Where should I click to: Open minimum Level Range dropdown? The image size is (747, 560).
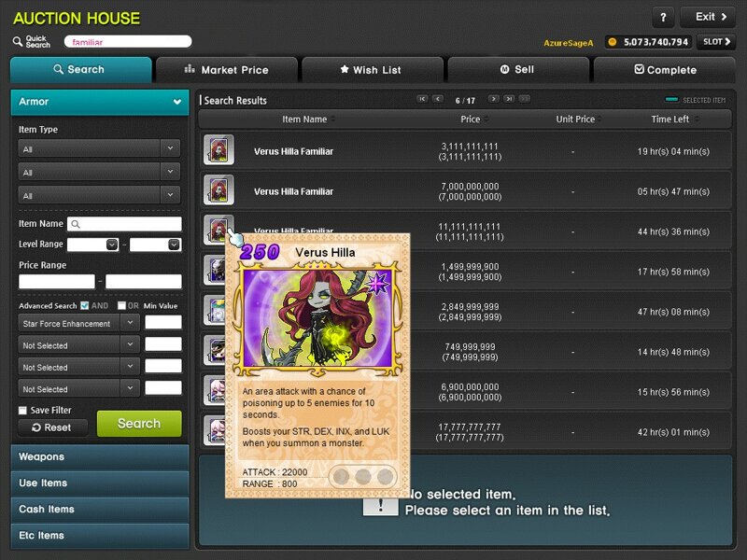tap(112, 245)
